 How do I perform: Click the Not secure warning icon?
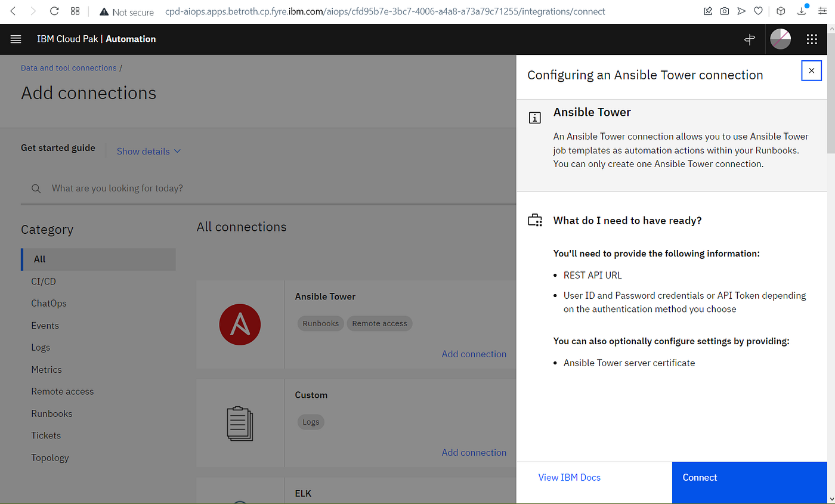tap(104, 12)
